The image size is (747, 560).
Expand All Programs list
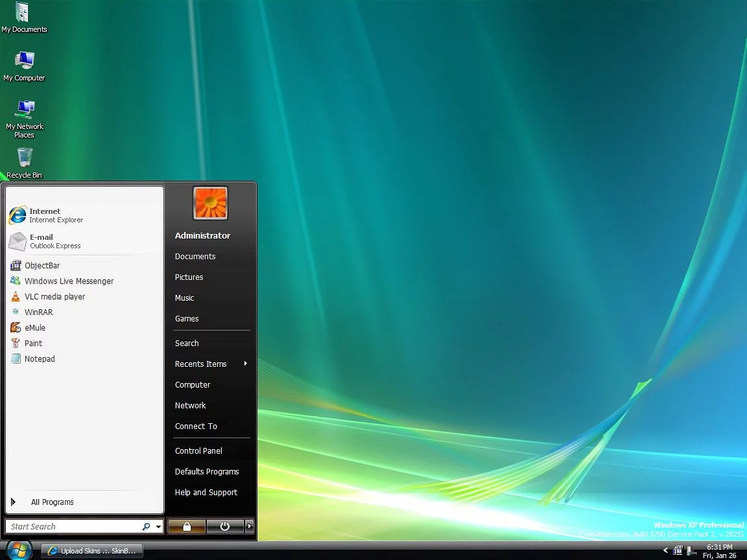pyautogui.click(x=52, y=502)
